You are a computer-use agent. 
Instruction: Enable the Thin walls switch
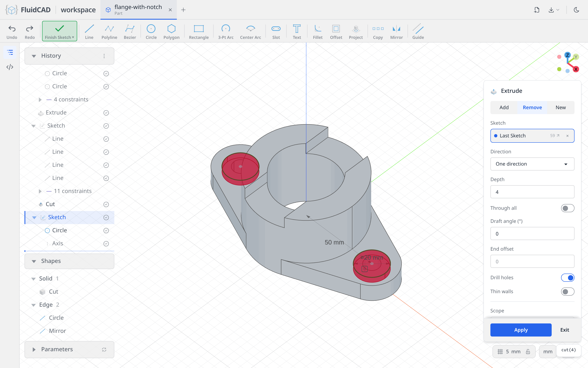click(x=567, y=292)
